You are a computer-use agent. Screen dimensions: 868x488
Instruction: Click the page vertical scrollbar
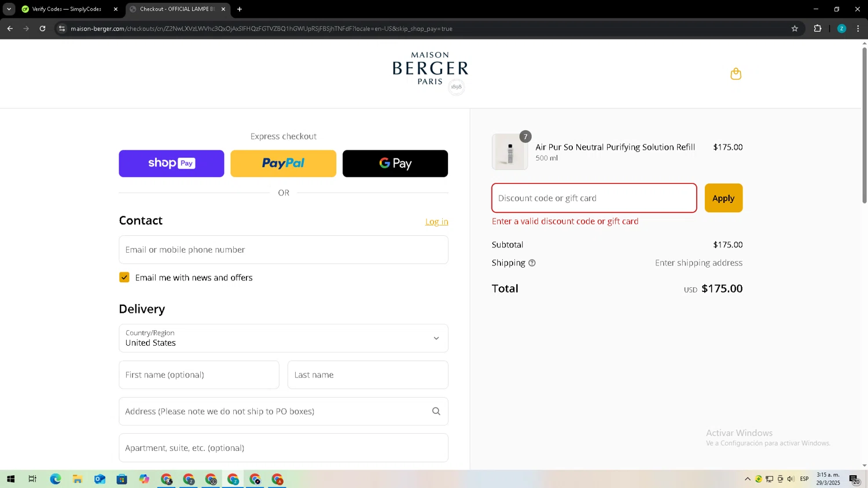pos(865,124)
